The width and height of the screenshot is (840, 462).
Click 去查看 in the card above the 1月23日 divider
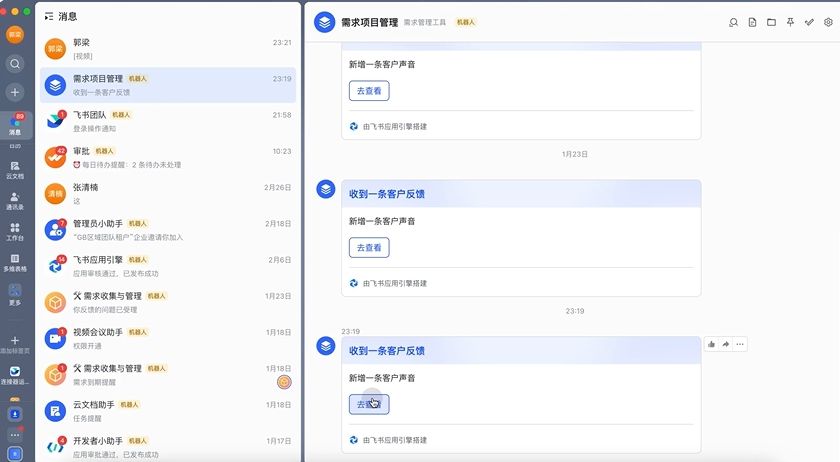point(369,91)
